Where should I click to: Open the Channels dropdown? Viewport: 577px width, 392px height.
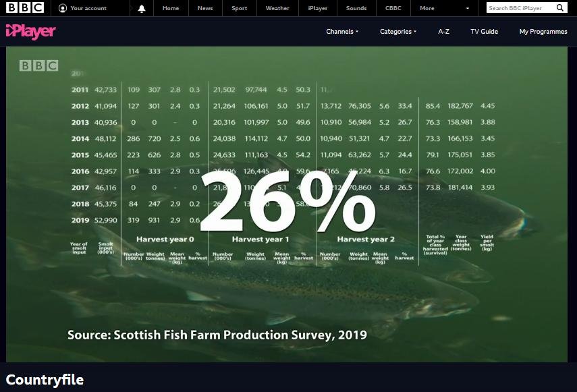341,31
